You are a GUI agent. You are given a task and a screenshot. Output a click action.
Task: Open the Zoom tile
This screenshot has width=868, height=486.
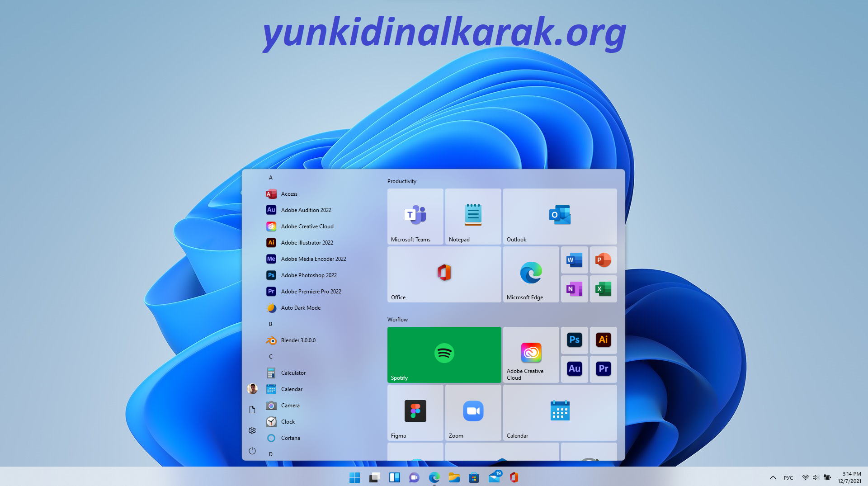[x=473, y=413]
